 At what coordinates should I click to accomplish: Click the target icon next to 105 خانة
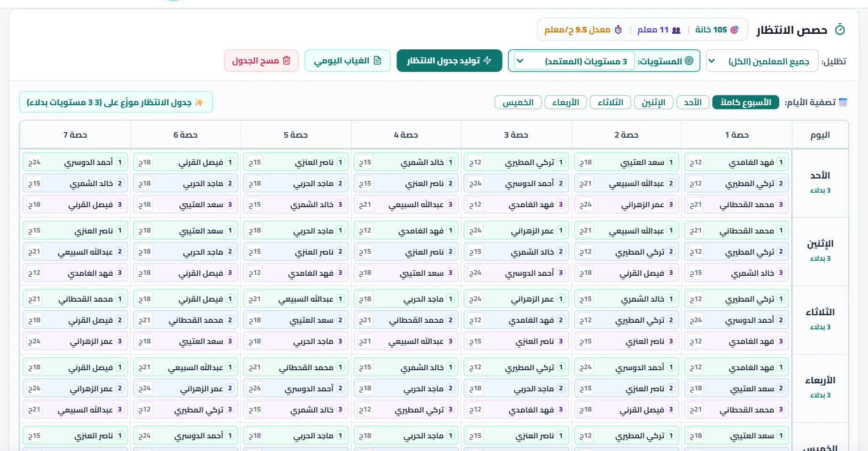click(735, 30)
